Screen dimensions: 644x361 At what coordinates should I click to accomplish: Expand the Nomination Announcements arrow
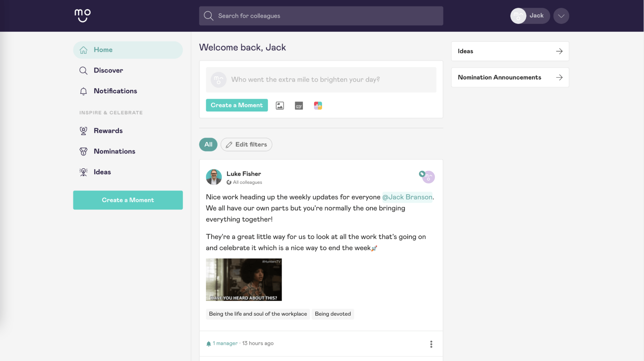tap(559, 77)
